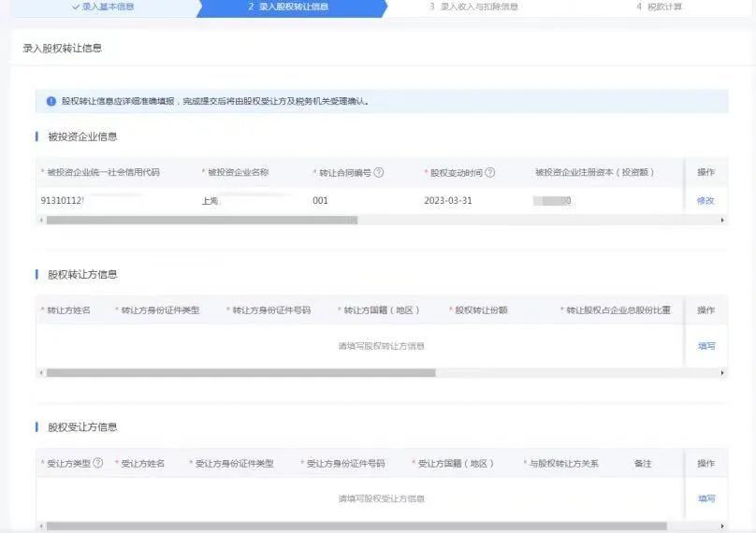The height and width of the screenshot is (533, 756).
Task: Click date cell 2023-03-31
Action: (448, 200)
